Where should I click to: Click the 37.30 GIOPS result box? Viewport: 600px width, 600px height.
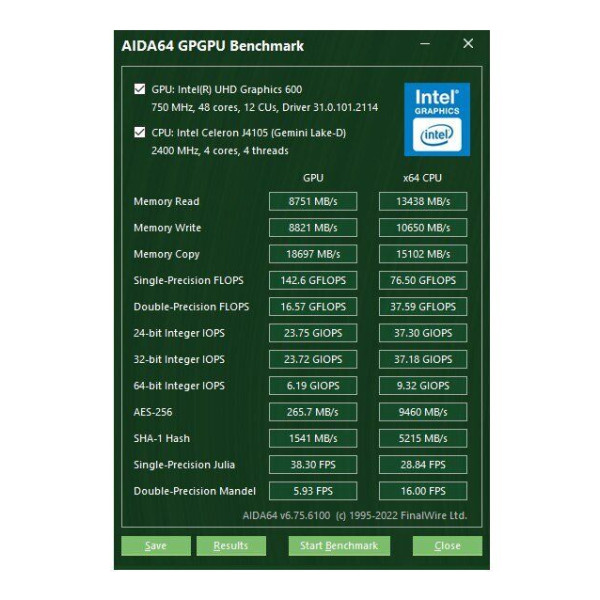(x=423, y=333)
